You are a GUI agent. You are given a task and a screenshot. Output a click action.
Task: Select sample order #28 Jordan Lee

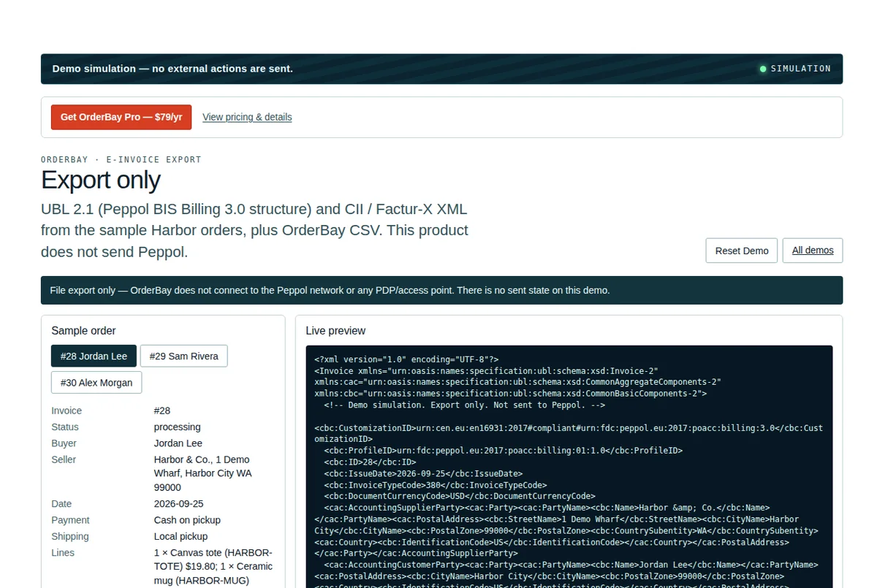(94, 356)
